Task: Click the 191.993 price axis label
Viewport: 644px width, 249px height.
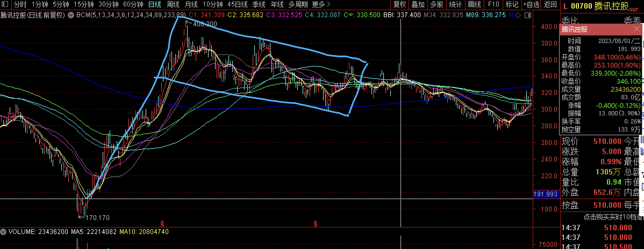Action: tap(546, 194)
